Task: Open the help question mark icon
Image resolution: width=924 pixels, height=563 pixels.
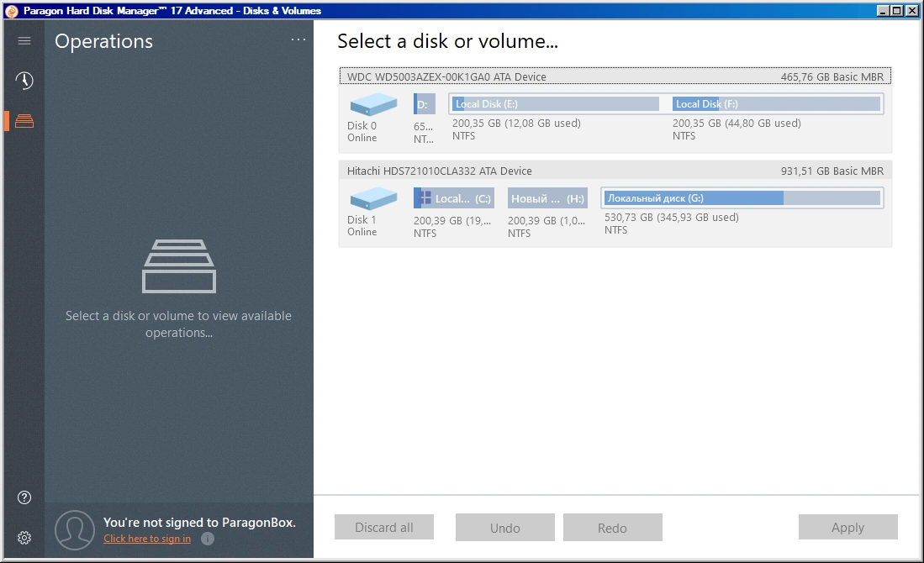Action: tap(24, 497)
